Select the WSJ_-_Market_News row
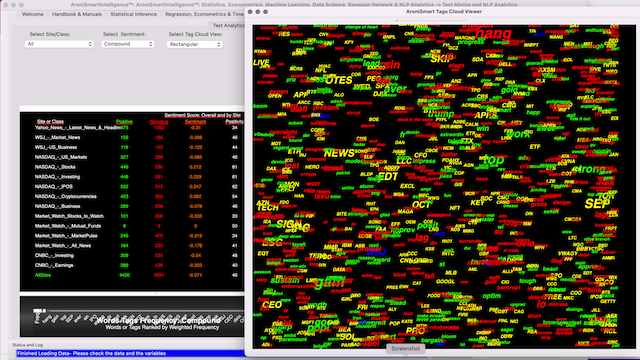Viewport: 640px width, 360px height. [132, 138]
